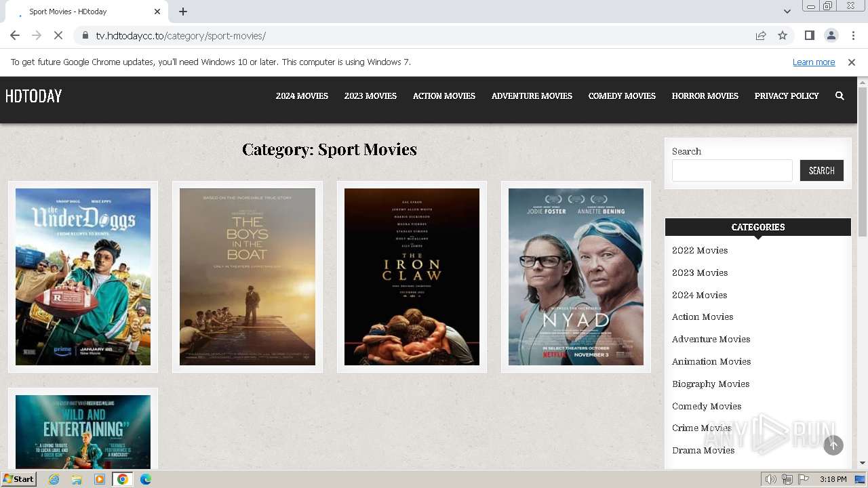Open the COMEDY MOVIES menu item

coord(622,96)
